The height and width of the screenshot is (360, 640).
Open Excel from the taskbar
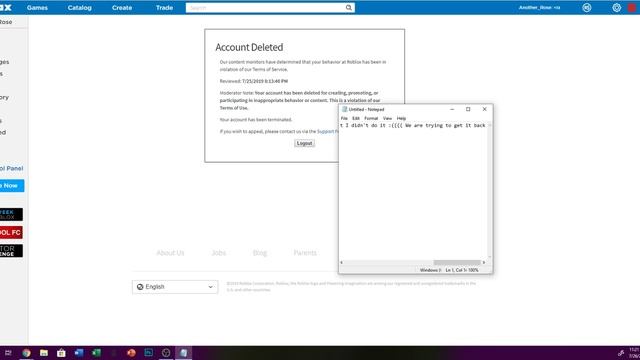pos(96,353)
